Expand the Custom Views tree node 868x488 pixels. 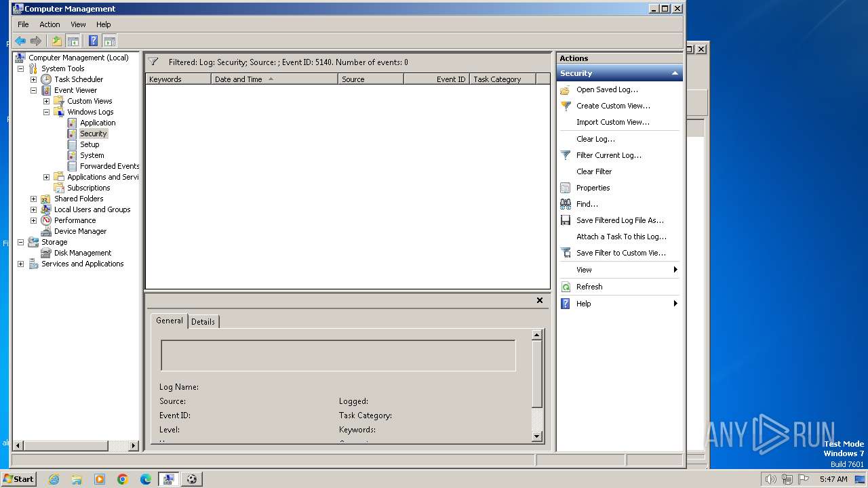click(x=46, y=101)
